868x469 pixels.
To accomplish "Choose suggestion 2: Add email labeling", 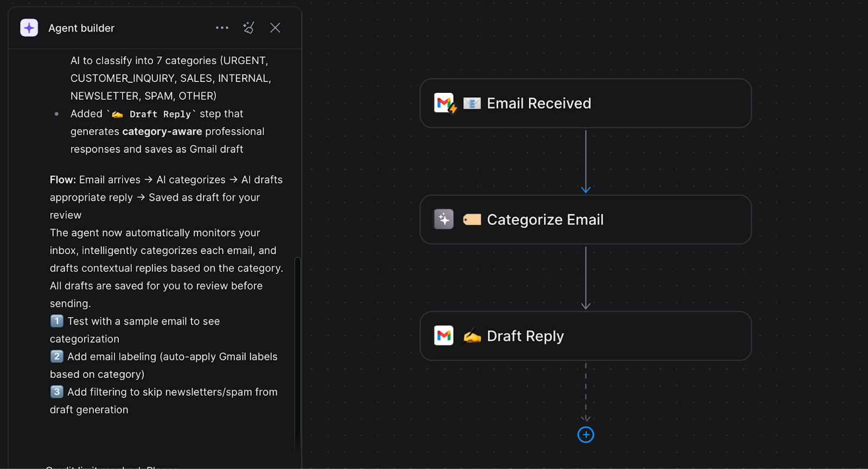I will point(171,357).
